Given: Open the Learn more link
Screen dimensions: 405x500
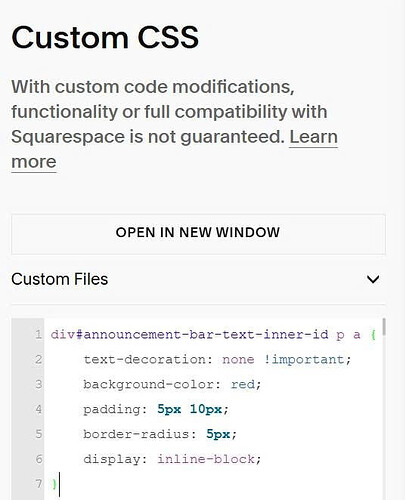Looking at the screenshot, I should coord(174,150).
